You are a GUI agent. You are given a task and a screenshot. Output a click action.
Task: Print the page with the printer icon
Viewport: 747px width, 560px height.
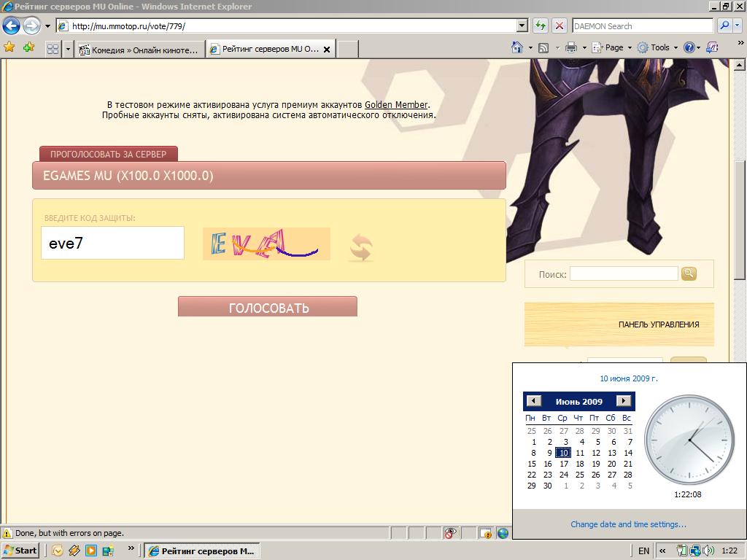pyautogui.click(x=570, y=47)
